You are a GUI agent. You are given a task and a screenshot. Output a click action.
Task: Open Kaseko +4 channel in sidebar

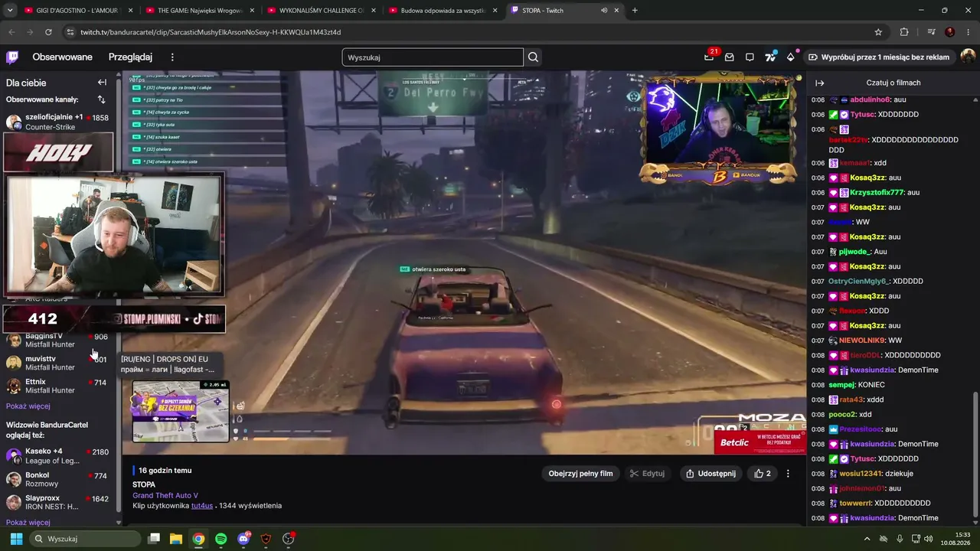pos(58,456)
